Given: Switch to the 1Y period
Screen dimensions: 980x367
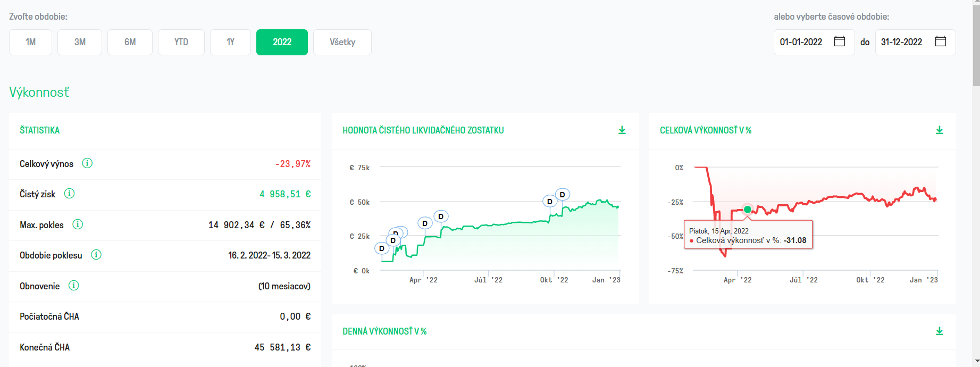Looking at the screenshot, I should [x=230, y=42].
